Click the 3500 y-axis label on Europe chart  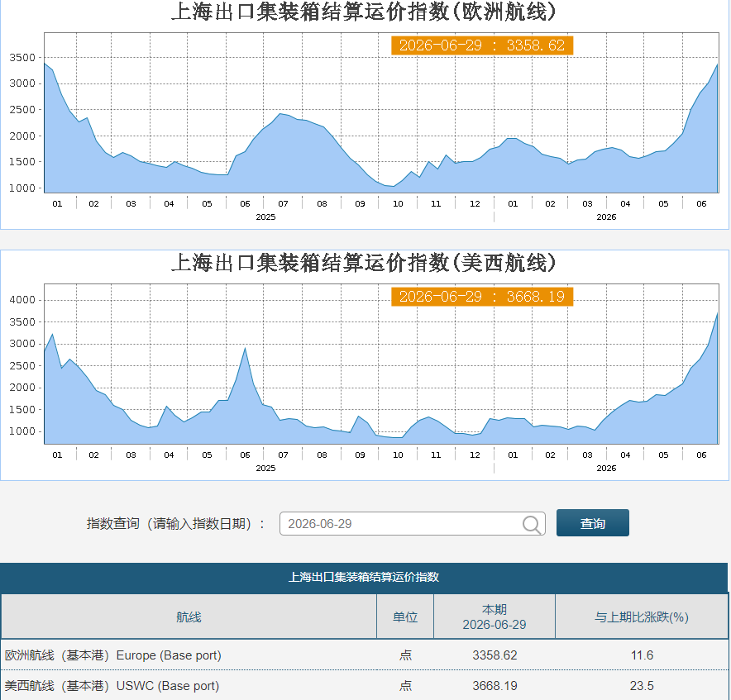pyautogui.click(x=22, y=58)
